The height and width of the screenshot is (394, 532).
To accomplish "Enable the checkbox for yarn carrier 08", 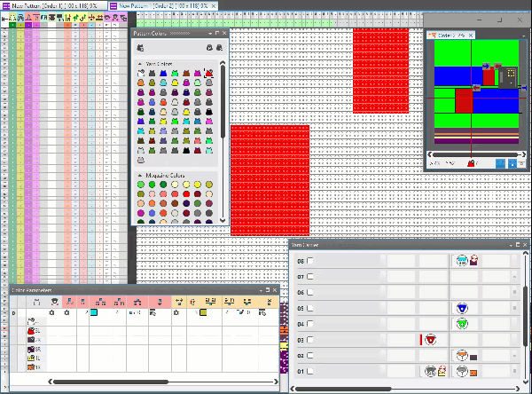I will pyautogui.click(x=310, y=261).
